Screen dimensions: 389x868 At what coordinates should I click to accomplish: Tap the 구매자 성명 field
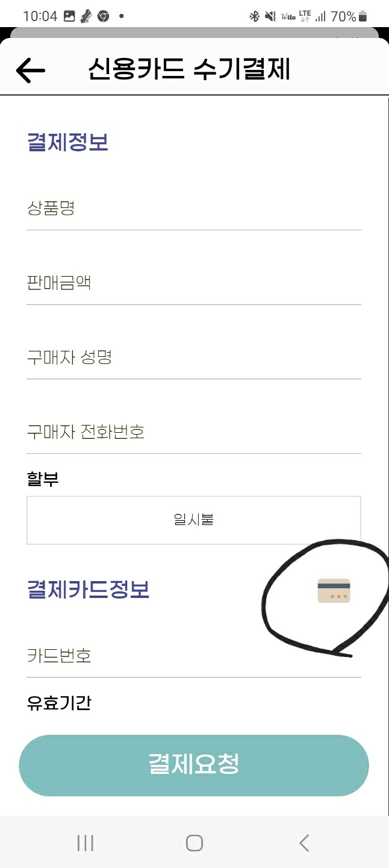(x=194, y=358)
